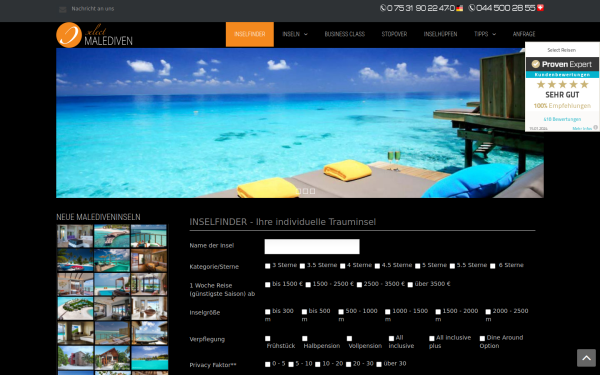Check the 1000 - 1500 m checkbox

[388, 312]
